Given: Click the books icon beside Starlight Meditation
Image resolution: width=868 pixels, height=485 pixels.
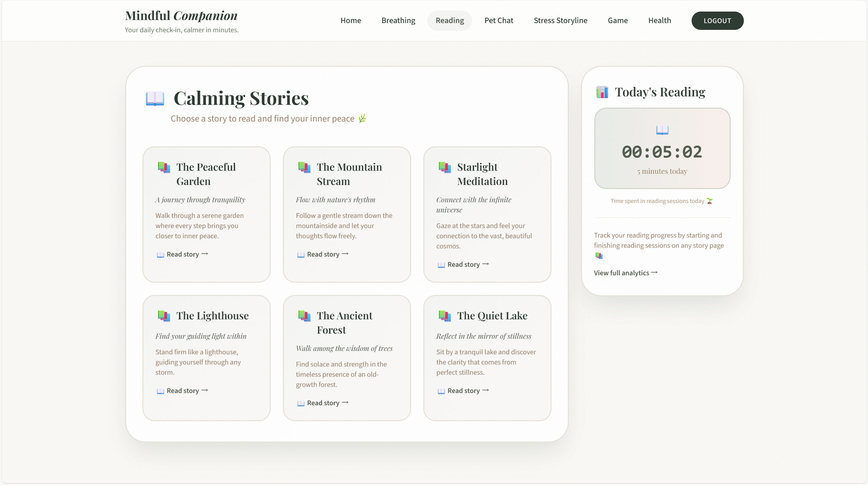Looking at the screenshot, I should click(x=445, y=167).
